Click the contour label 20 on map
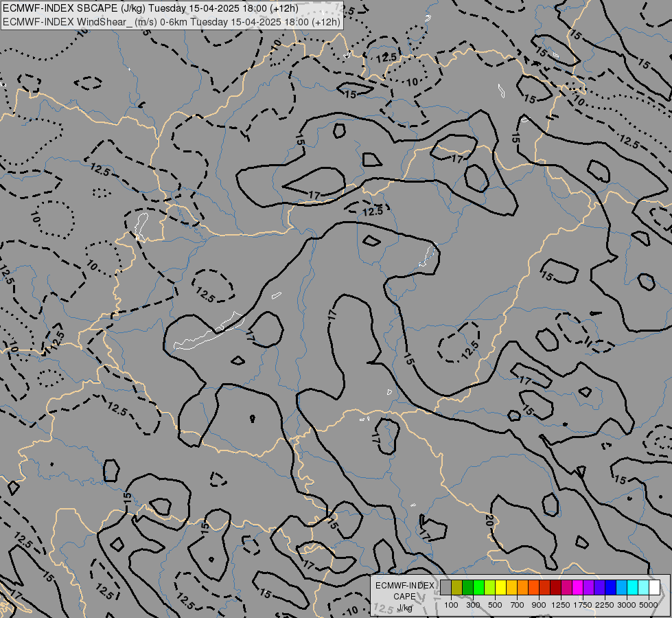 tap(489, 520)
